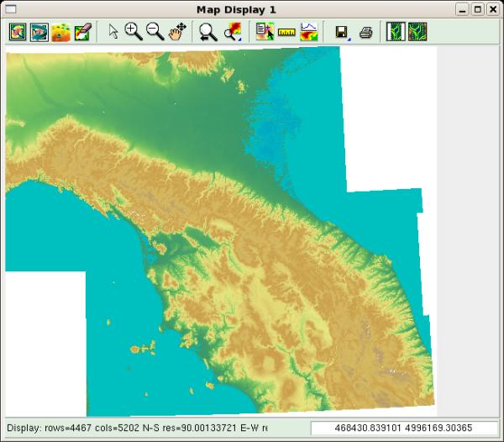504x442 pixels.
Task: Open the zoom-to-map options dropdown
Action: point(233,33)
